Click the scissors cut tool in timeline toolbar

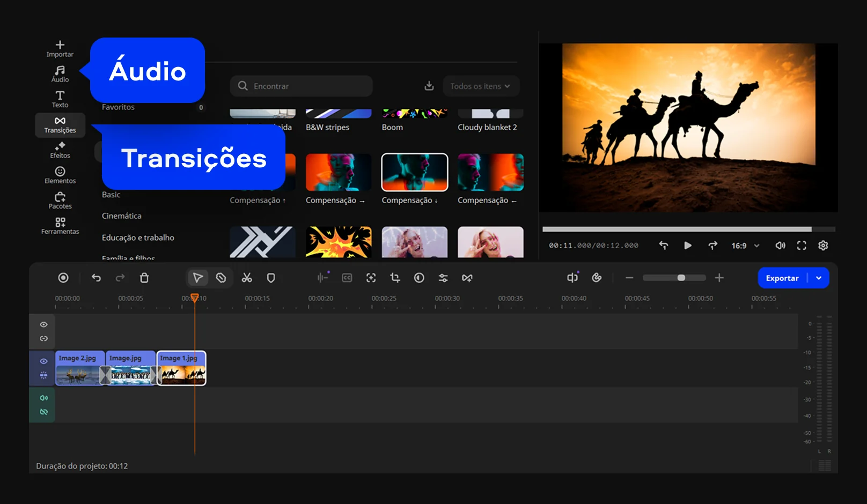click(x=247, y=278)
